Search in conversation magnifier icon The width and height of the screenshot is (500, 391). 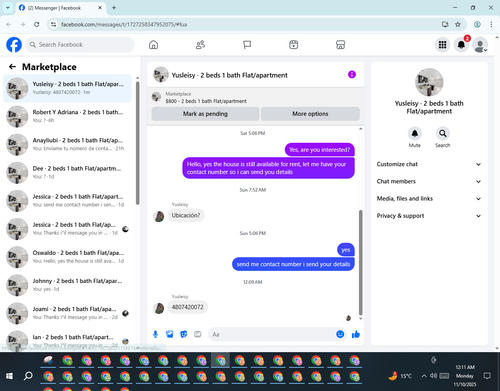coord(443,134)
